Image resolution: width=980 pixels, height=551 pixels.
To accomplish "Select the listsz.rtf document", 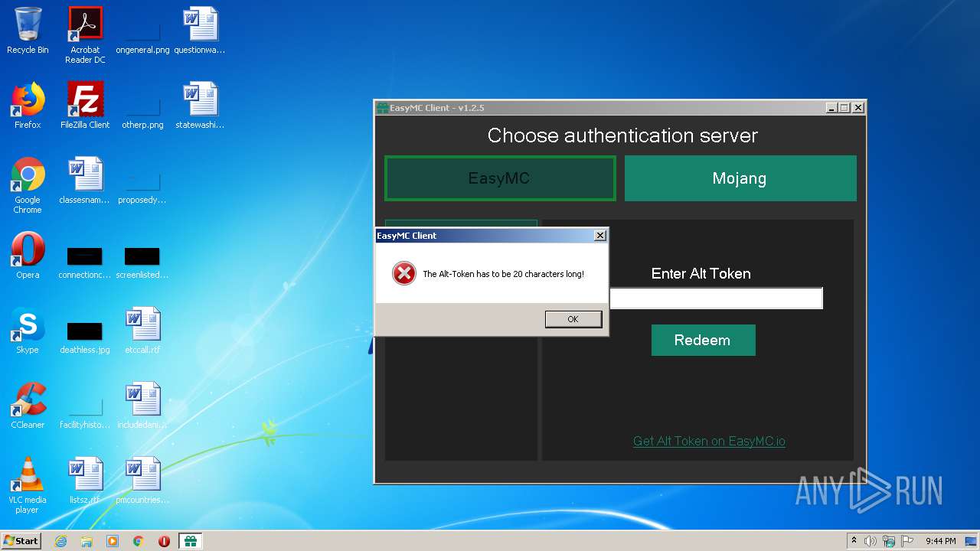I will pyautogui.click(x=85, y=481).
